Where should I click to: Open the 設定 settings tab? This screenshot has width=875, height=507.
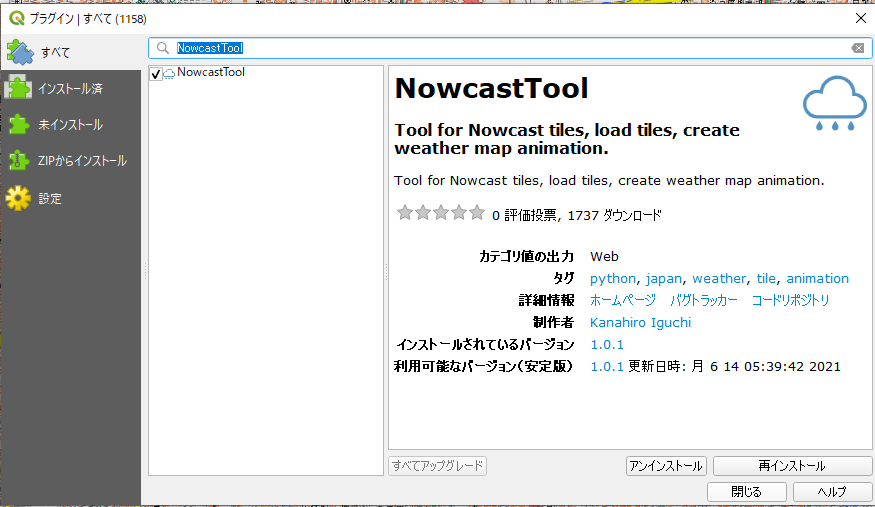[71, 199]
